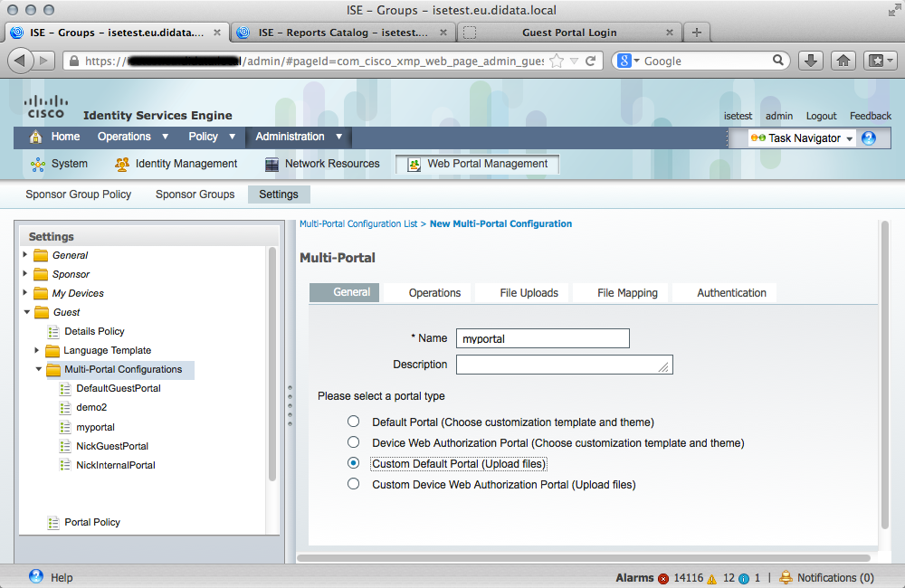Expand the My Devices settings folder
The image size is (905, 588).
24,292
